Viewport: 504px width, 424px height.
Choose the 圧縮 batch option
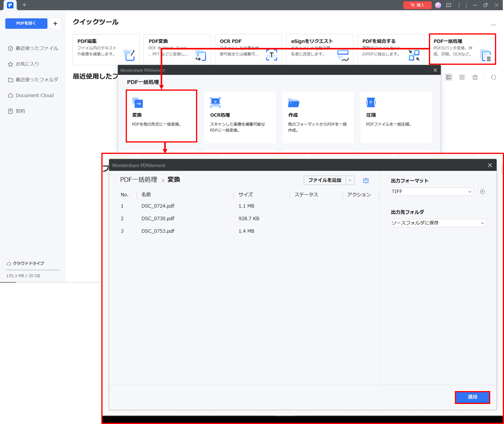pyautogui.click(x=396, y=117)
